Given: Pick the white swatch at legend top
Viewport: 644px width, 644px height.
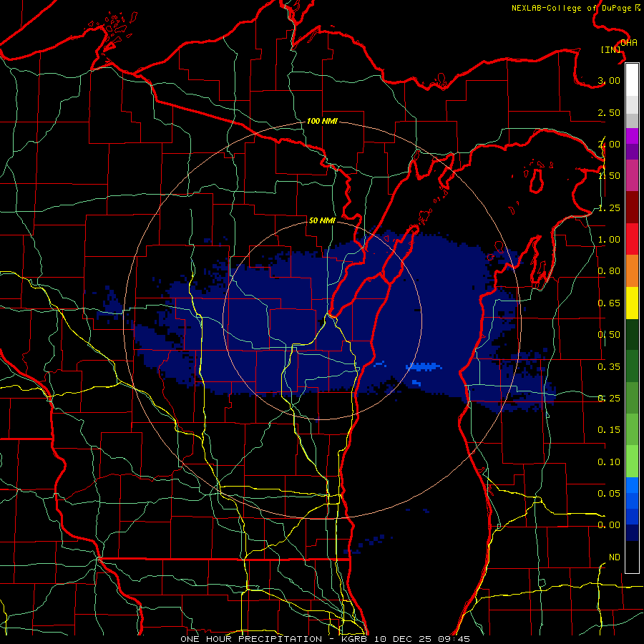Looking at the screenshot, I should [632, 80].
